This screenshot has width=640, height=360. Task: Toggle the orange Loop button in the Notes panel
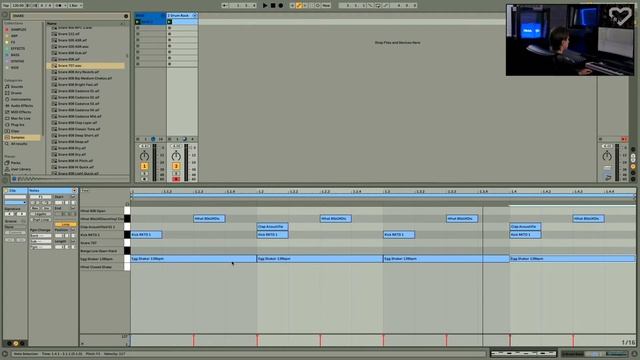[65, 224]
